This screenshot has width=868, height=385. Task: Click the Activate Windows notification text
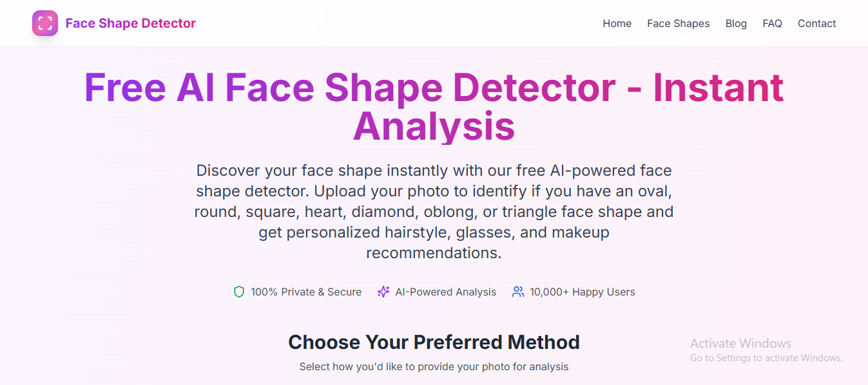tap(740, 343)
